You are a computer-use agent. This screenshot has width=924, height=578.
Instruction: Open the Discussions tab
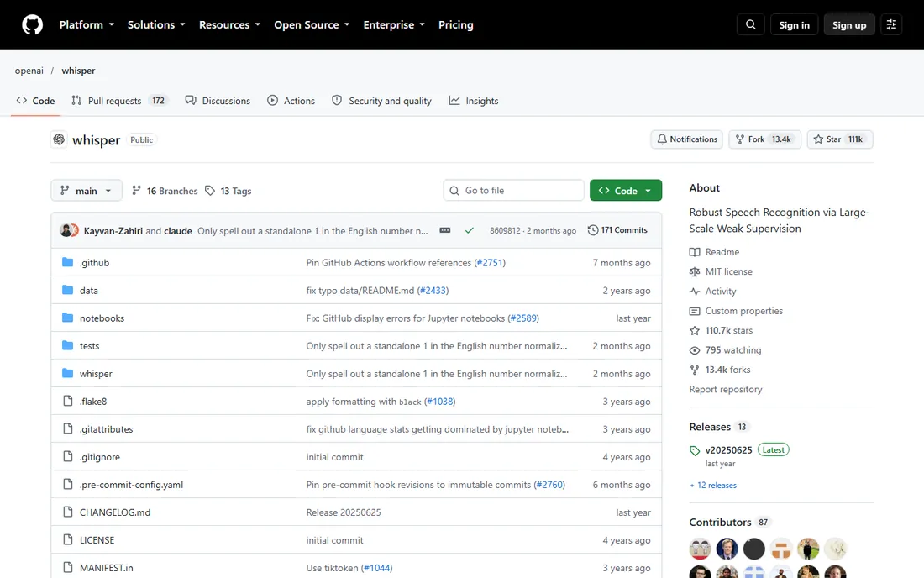coord(218,101)
